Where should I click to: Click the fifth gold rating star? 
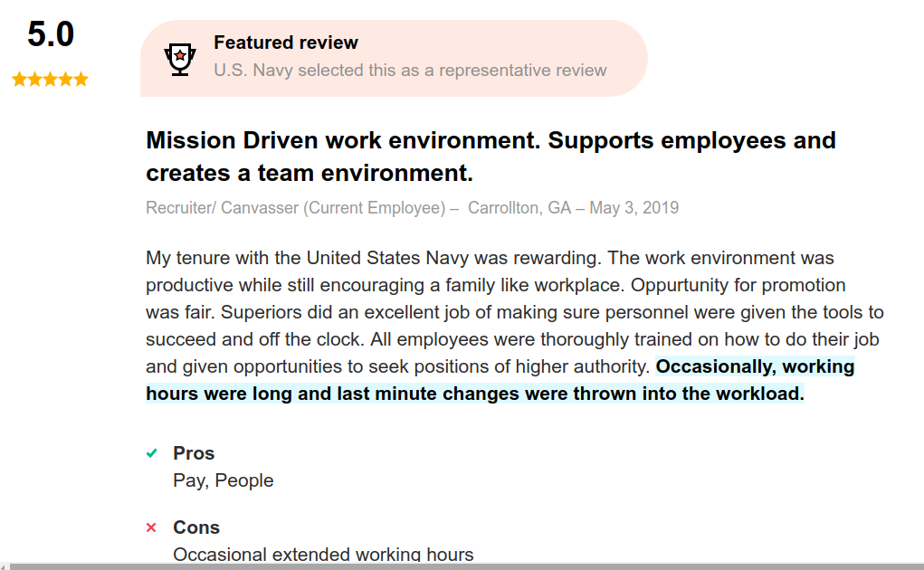coord(81,80)
